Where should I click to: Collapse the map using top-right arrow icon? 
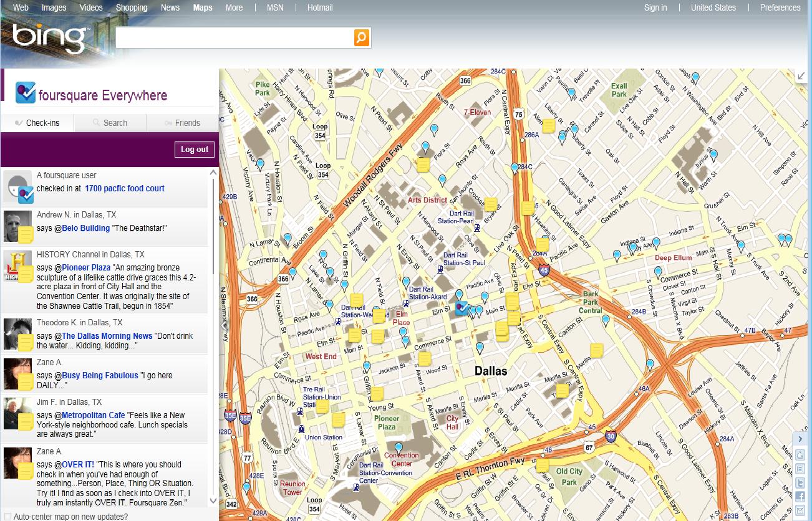pyautogui.click(x=801, y=76)
